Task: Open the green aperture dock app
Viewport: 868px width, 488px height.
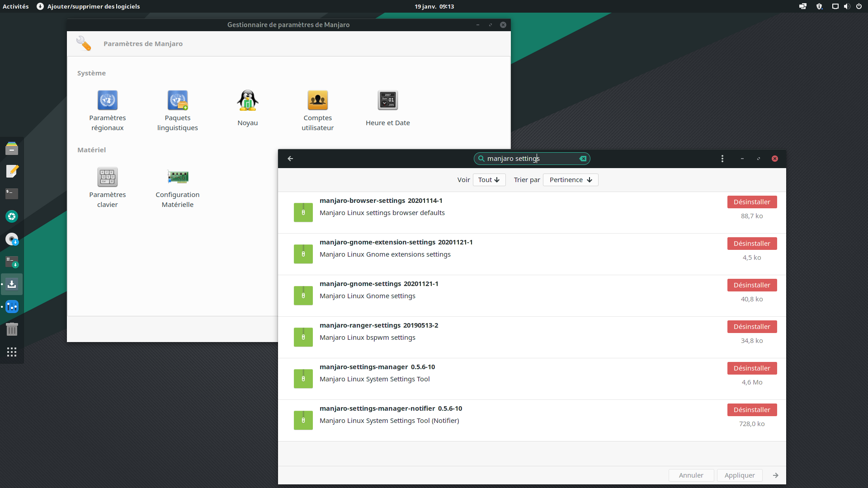Action: [12, 216]
